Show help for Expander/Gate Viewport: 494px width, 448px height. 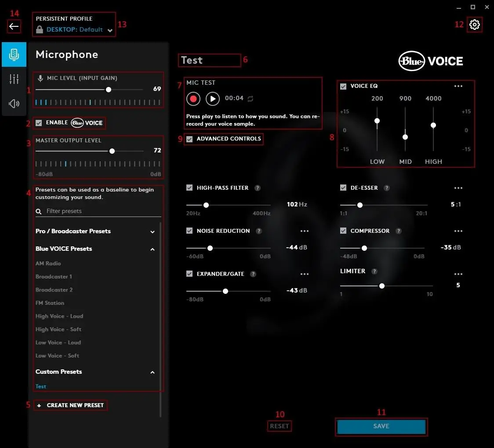253,274
